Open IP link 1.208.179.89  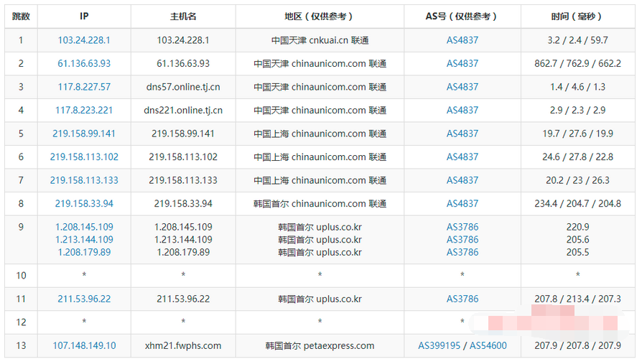(x=84, y=252)
